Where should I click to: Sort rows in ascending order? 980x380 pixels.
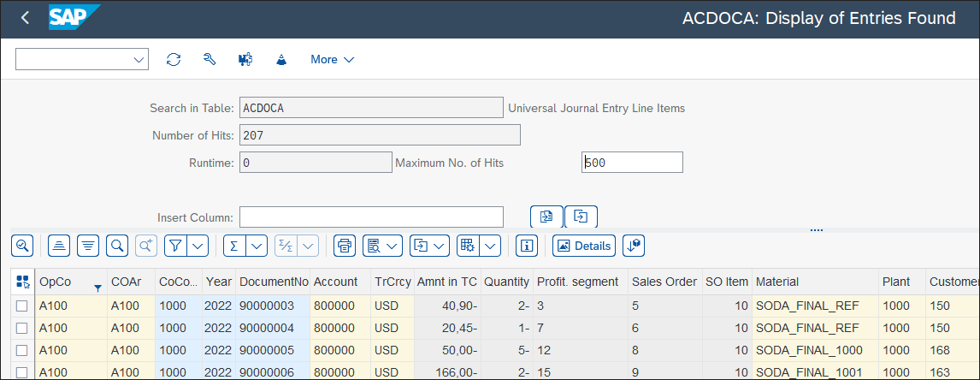pyautogui.click(x=59, y=246)
